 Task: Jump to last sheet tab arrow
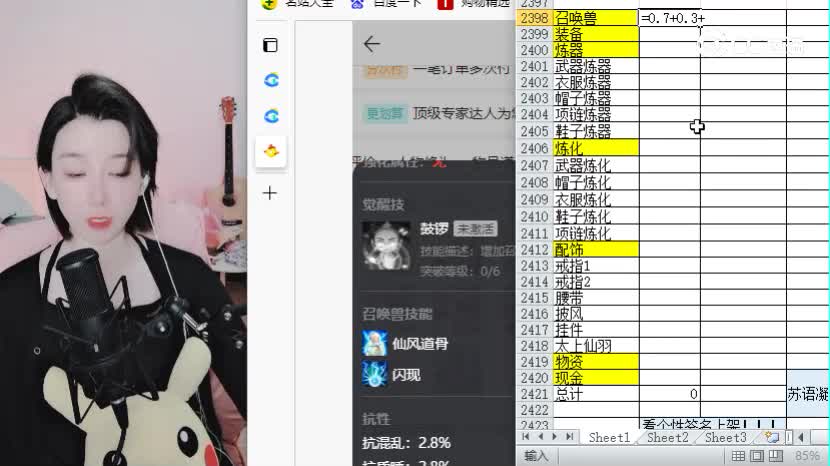[x=570, y=437]
